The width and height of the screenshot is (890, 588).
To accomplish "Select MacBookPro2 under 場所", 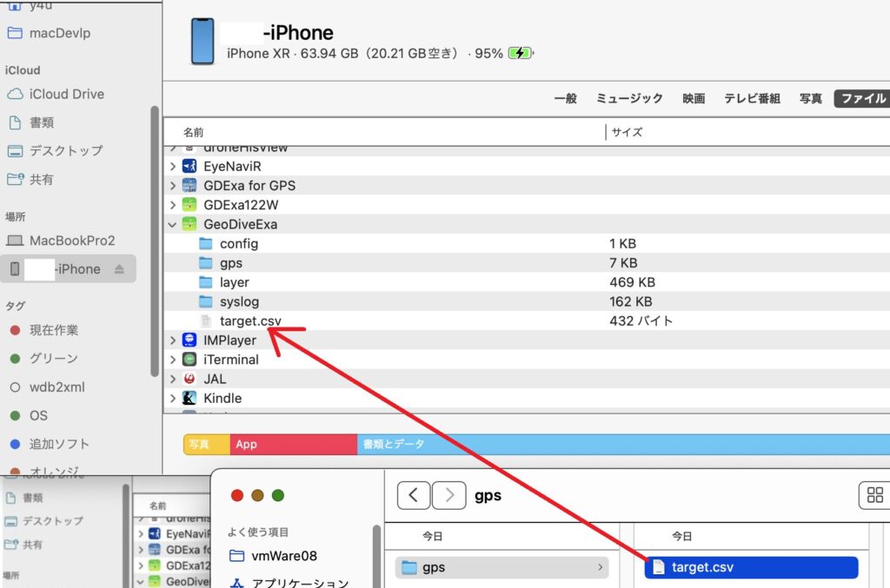I will click(60, 241).
